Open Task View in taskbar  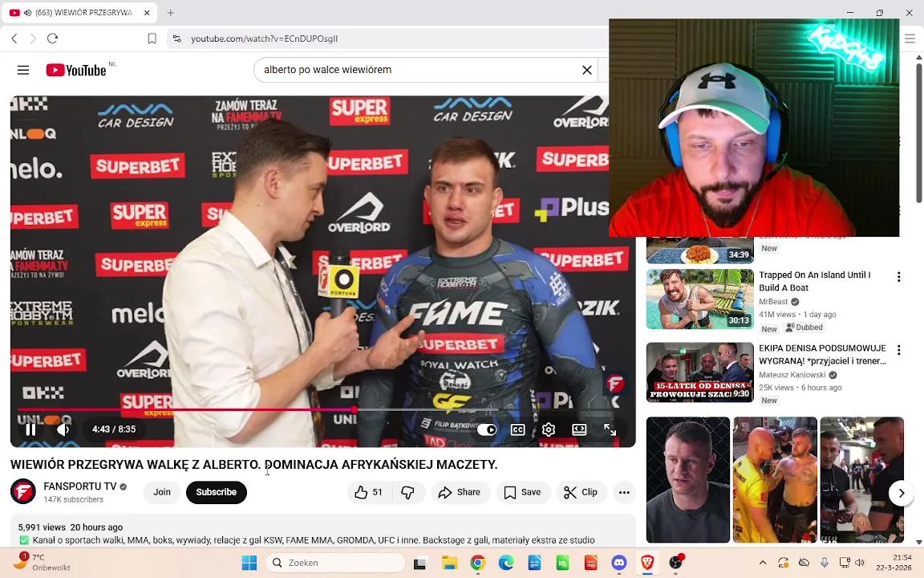pyautogui.click(x=419, y=563)
